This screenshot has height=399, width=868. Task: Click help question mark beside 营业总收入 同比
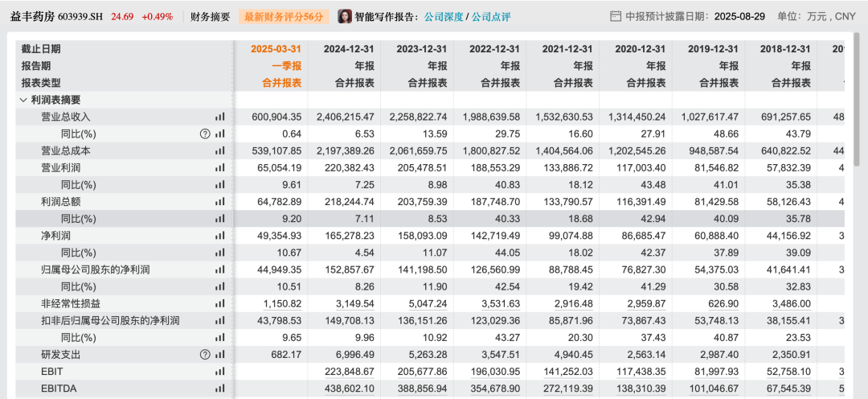(x=205, y=134)
